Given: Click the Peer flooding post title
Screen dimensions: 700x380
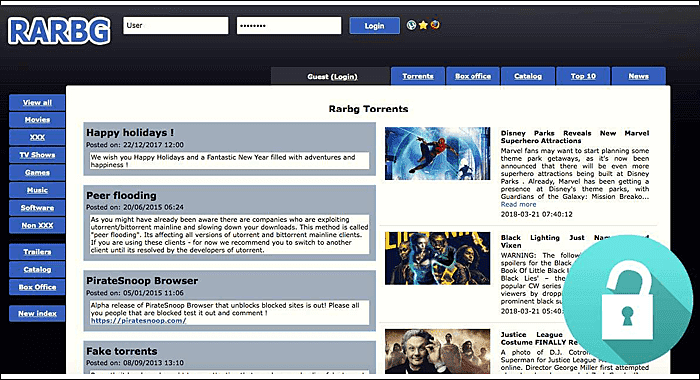Looking at the screenshot, I should click(x=121, y=196).
